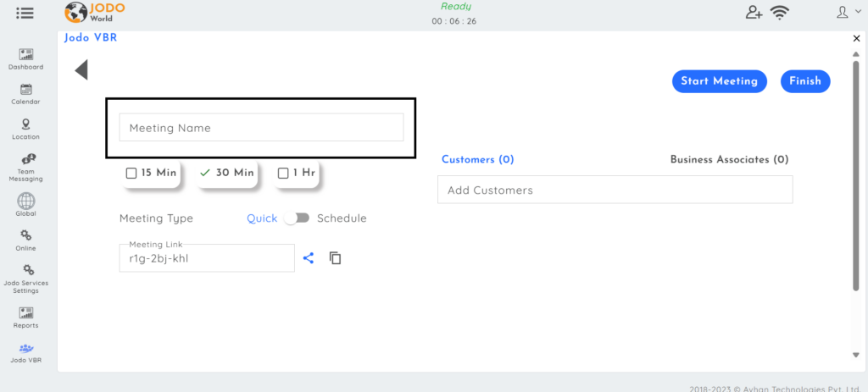Click the add user icon
The width and height of the screenshot is (868, 392).
pyautogui.click(x=754, y=12)
